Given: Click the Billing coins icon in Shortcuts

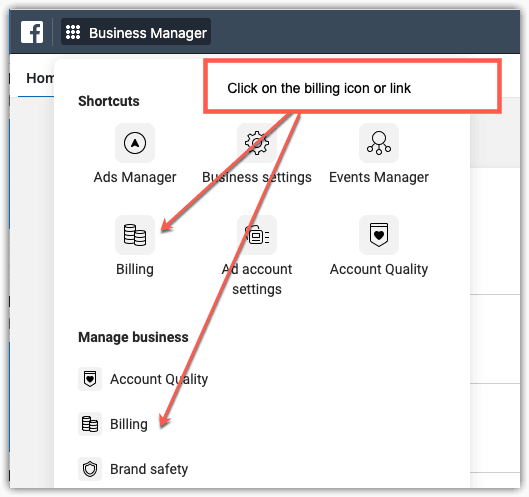Looking at the screenshot, I should coord(135,235).
